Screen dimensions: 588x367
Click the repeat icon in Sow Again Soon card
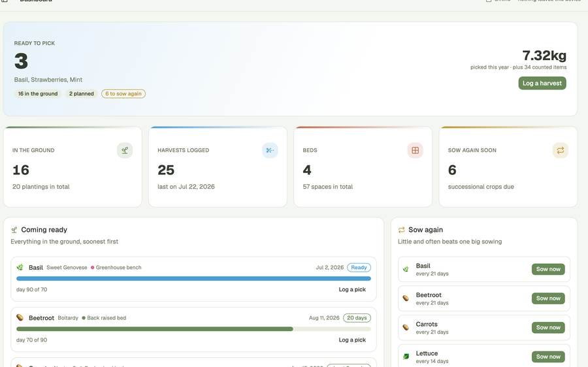[x=561, y=150]
